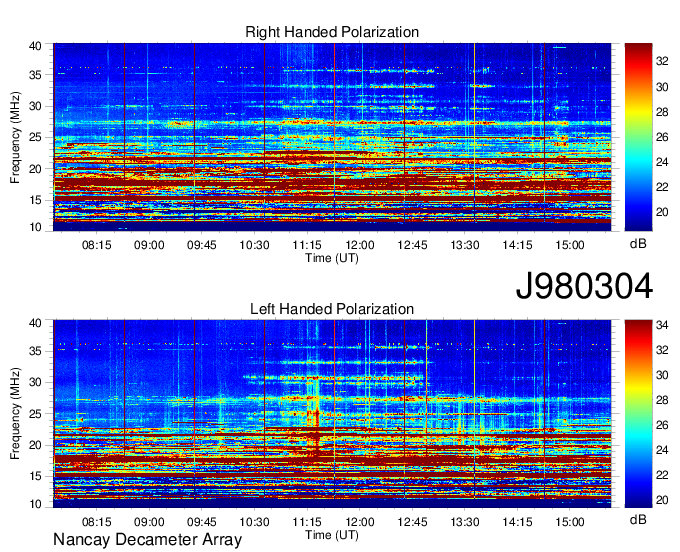Click the 20 MHz tick on Left Handed plot

click(x=35, y=445)
